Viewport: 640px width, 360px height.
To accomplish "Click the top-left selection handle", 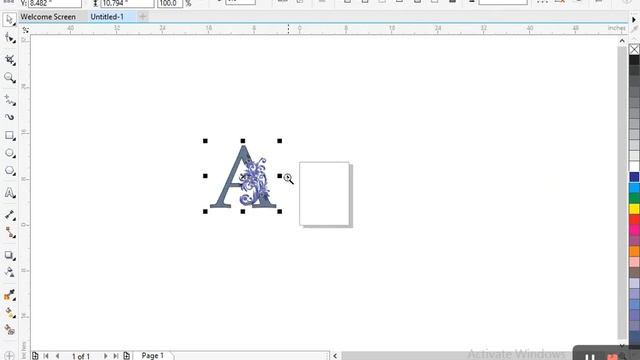I will tap(205, 141).
